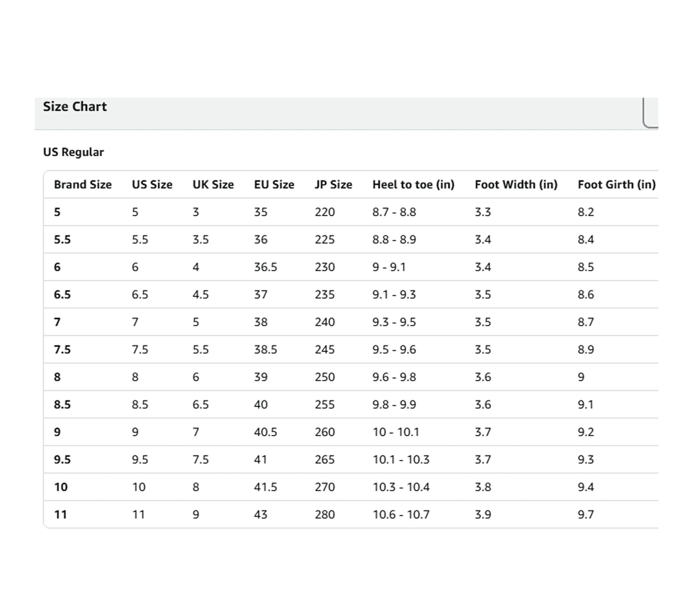Click the Heel to toe (in) header
This screenshot has width=693, height=616.
click(413, 185)
